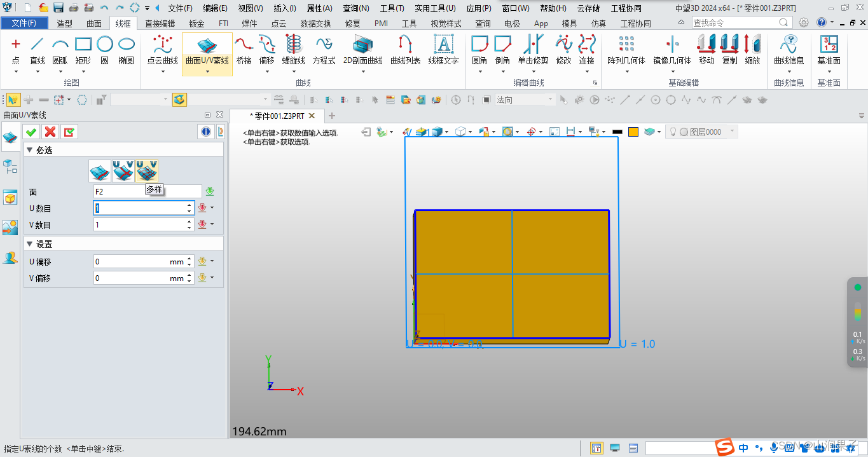Click the 连接 (Connect) curve tool

click(x=586, y=51)
